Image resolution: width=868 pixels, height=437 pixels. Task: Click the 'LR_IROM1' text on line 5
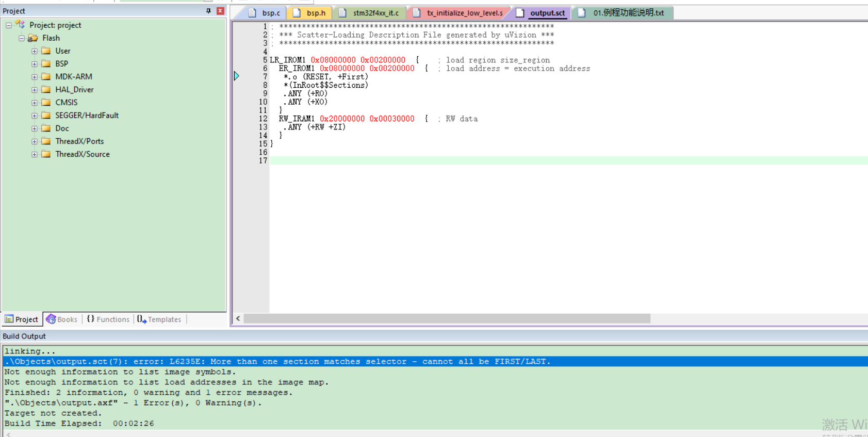pyautogui.click(x=288, y=60)
